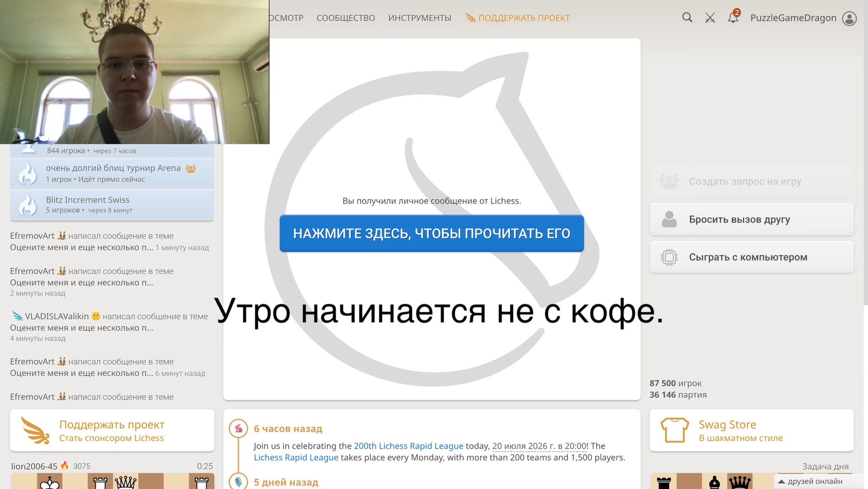This screenshot has width=868, height=489.
Task: Open notifications bell with 2 badge
Action: coord(733,17)
